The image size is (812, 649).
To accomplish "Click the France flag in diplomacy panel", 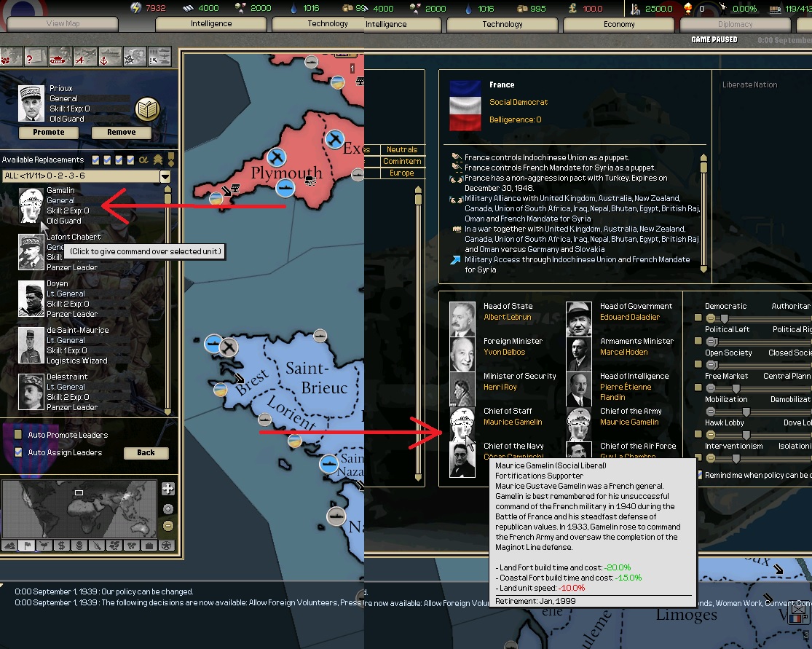I will 465,106.
